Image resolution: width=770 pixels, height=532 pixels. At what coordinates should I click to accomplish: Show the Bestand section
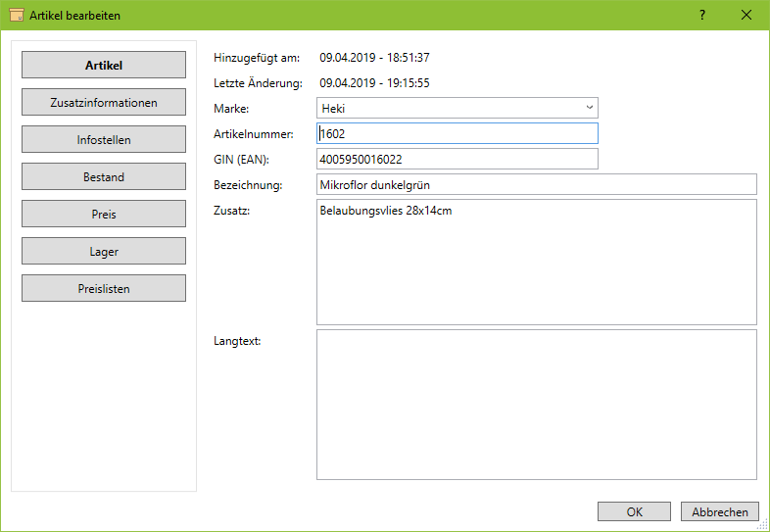pyautogui.click(x=104, y=177)
